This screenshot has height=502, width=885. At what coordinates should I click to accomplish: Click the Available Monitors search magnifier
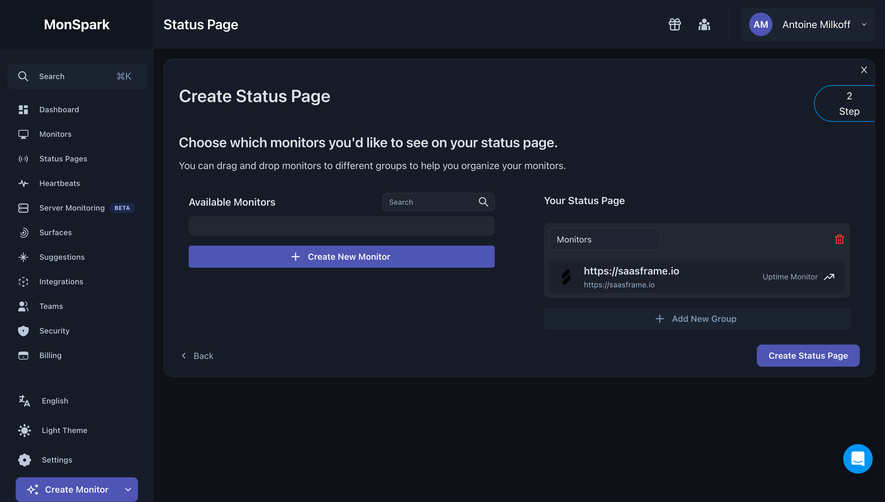(483, 202)
